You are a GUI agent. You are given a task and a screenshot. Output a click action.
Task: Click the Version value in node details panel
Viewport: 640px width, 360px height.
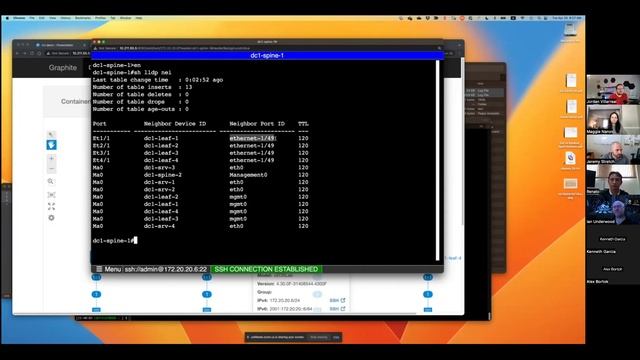coord(301,283)
